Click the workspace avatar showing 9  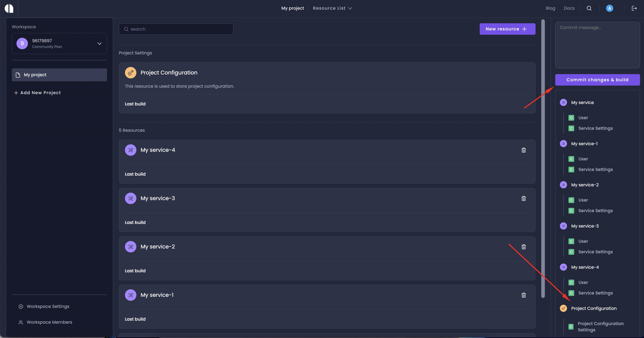point(22,44)
